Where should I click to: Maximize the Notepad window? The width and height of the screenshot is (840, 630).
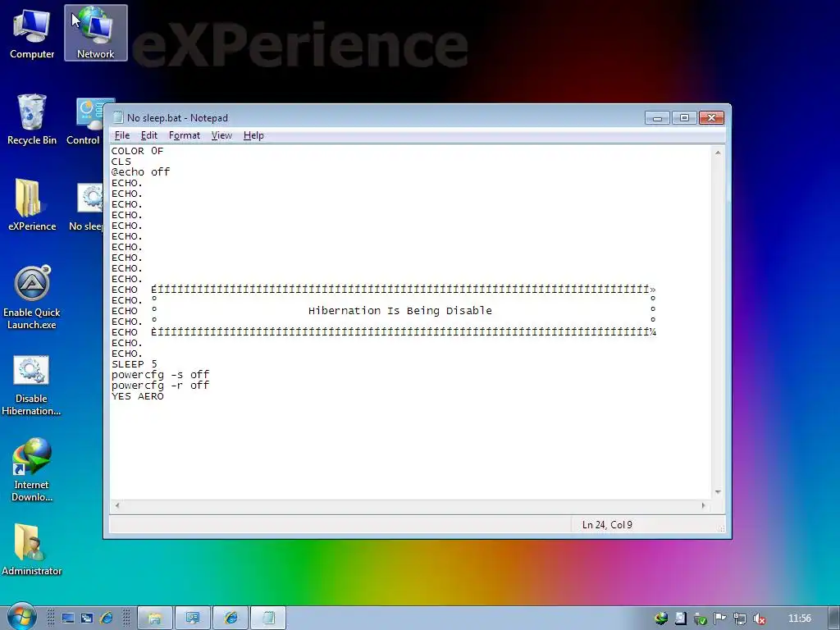click(684, 118)
